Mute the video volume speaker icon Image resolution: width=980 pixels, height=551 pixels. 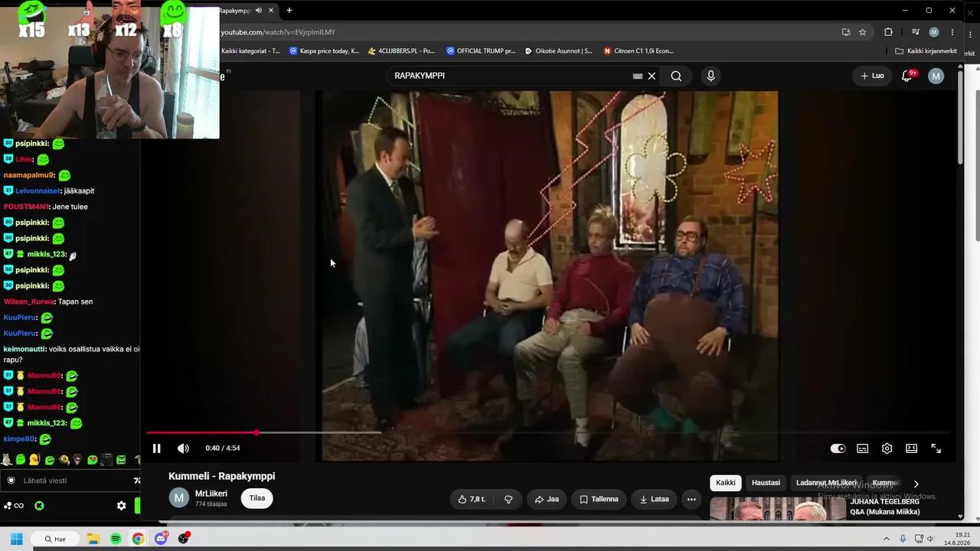pyautogui.click(x=183, y=448)
